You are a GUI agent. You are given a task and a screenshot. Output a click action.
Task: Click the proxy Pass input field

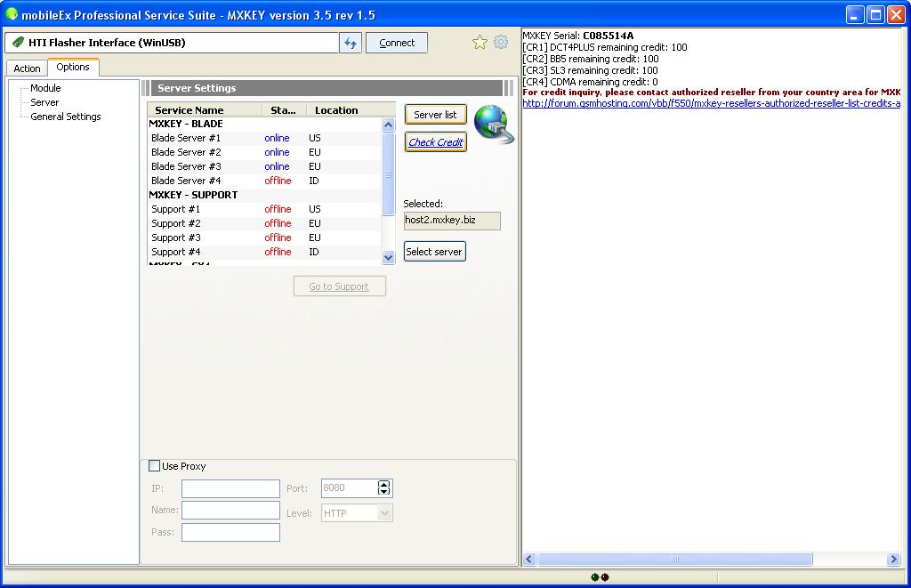coord(230,532)
